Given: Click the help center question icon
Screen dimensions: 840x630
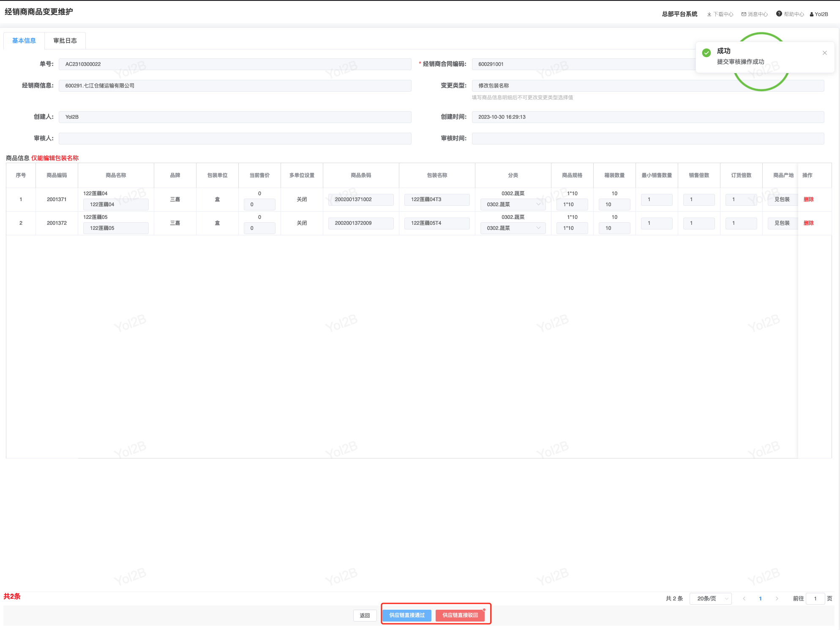Looking at the screenshot, I should (x=779, y=14).
